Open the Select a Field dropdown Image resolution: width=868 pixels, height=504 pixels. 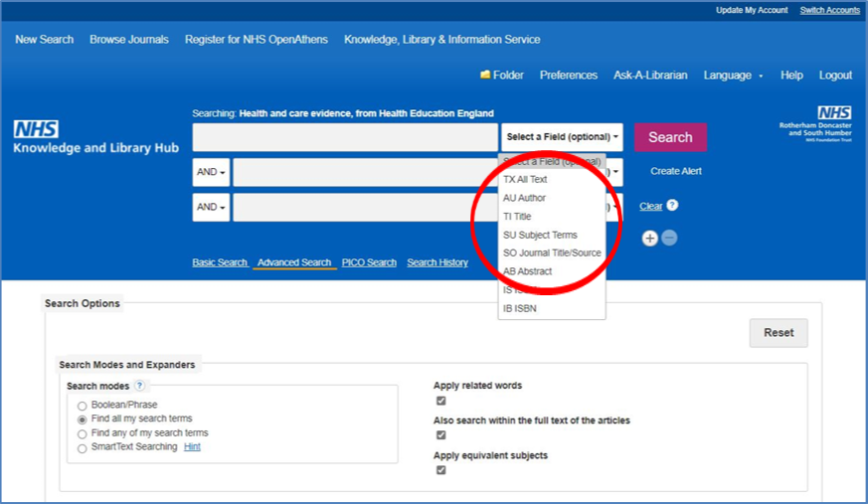tap(562, 137)
